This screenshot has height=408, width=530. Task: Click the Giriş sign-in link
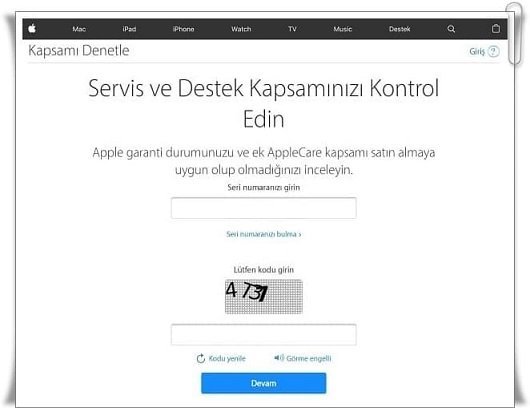(x=477, y=51)
